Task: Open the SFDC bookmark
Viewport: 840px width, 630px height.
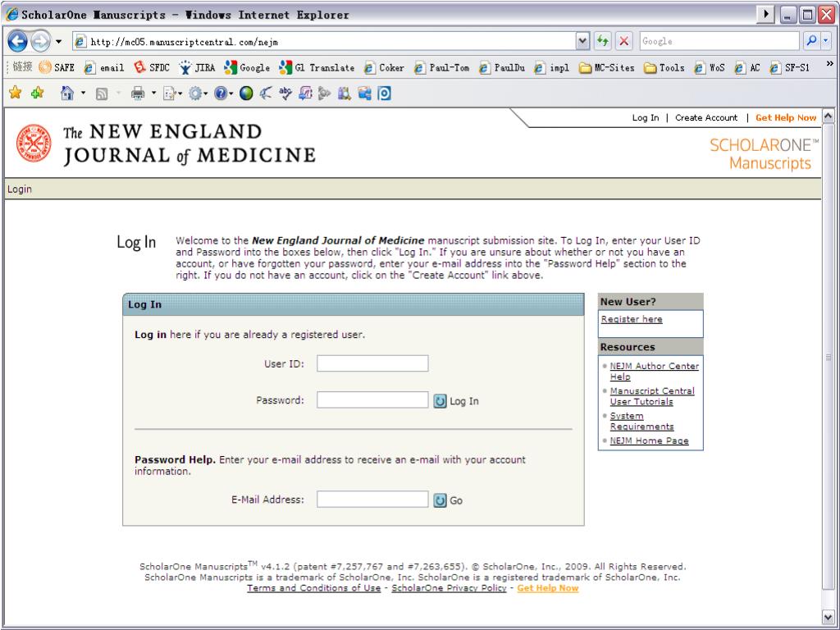Action: point(152,67)
